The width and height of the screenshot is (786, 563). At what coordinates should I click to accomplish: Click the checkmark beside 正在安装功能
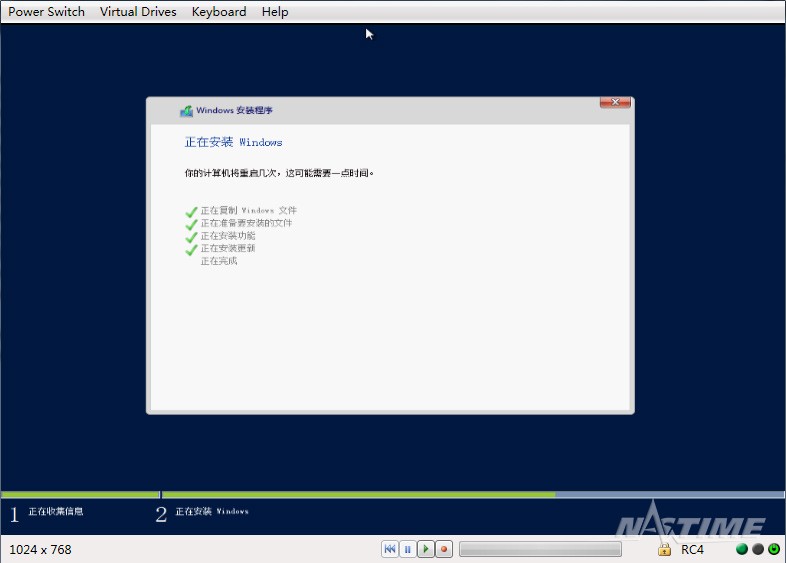point(191,237)
